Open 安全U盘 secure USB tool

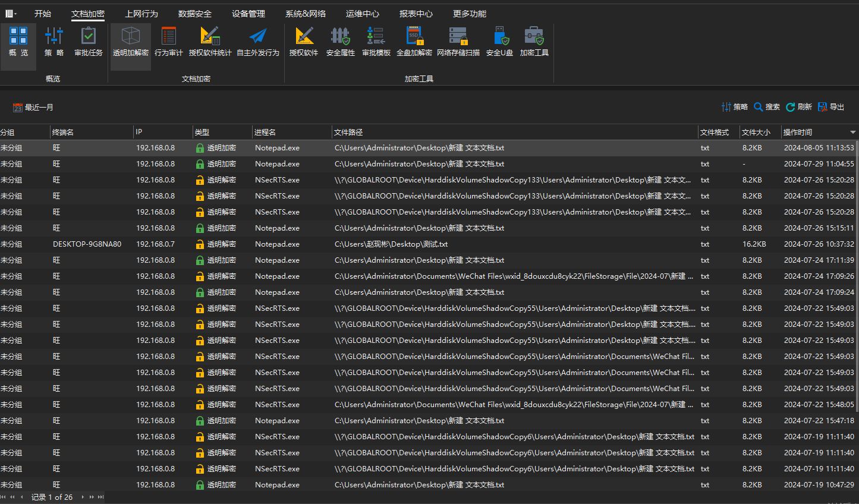(x=500, y=42)
